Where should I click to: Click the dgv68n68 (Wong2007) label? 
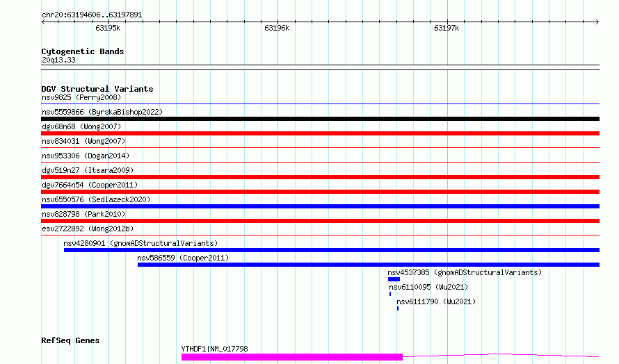pos(81,126)
